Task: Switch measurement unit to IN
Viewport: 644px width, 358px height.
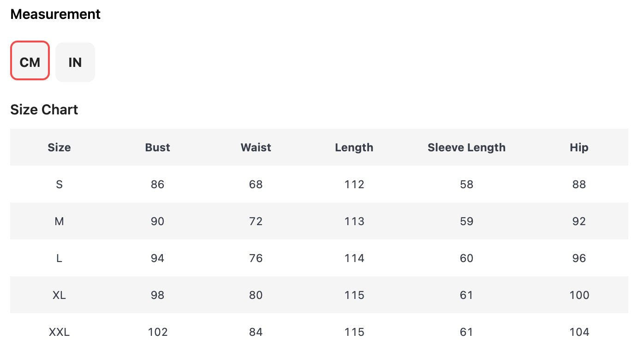Action: (x=75, y=62)
